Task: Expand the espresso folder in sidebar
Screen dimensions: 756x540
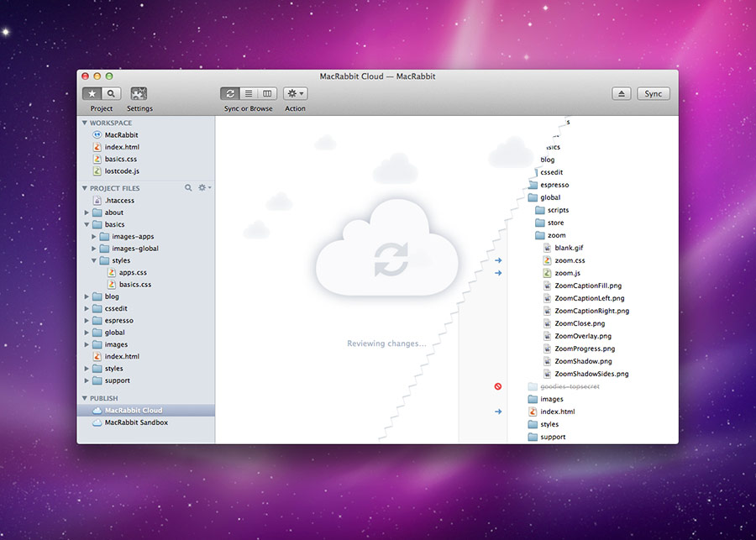Action: click(x=87, y=321)
